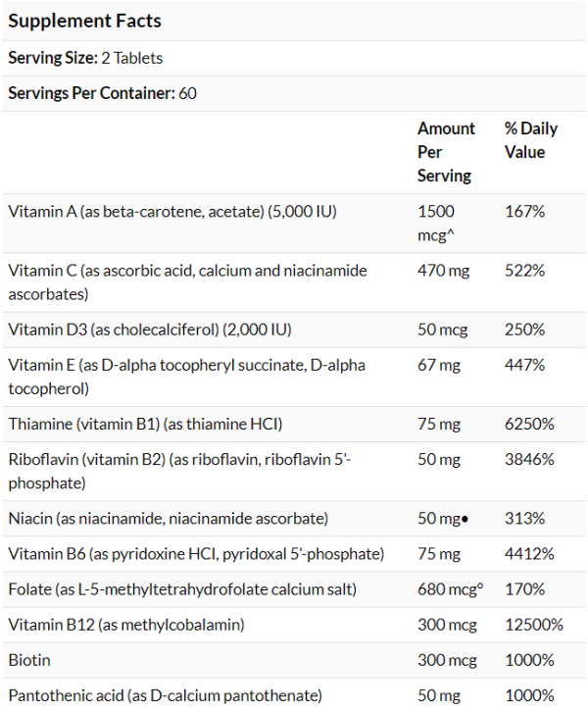This screenshot has height=712, width=588.
Task: Select the Riboflavin vitamin B2 row label
Action: point(179,472)
